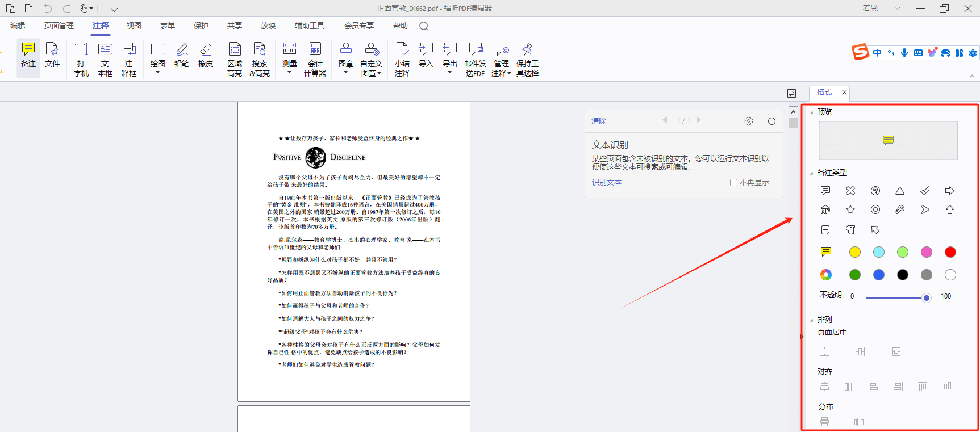Choose the 橡皮 eraser tool

pyautogui.click(x=206, y=56)
